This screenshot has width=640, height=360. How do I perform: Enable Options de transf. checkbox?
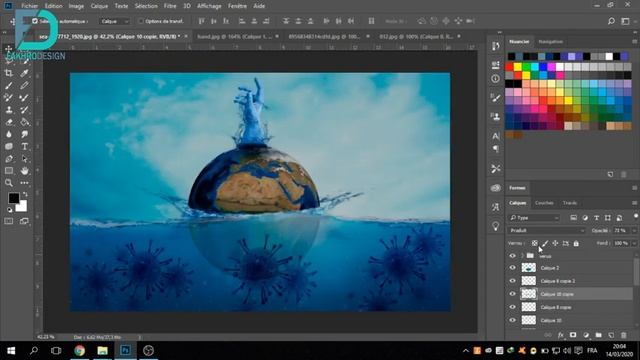point(141,21)
